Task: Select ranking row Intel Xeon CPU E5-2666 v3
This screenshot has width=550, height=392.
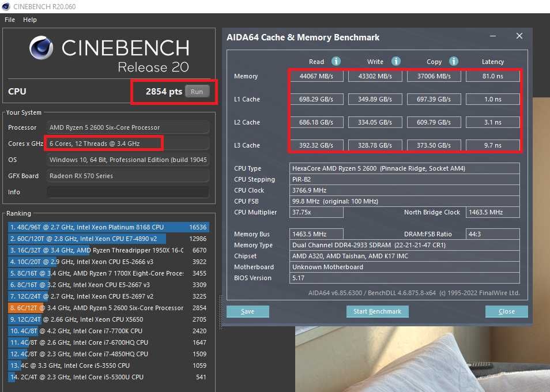Action: tap(108, 262)
